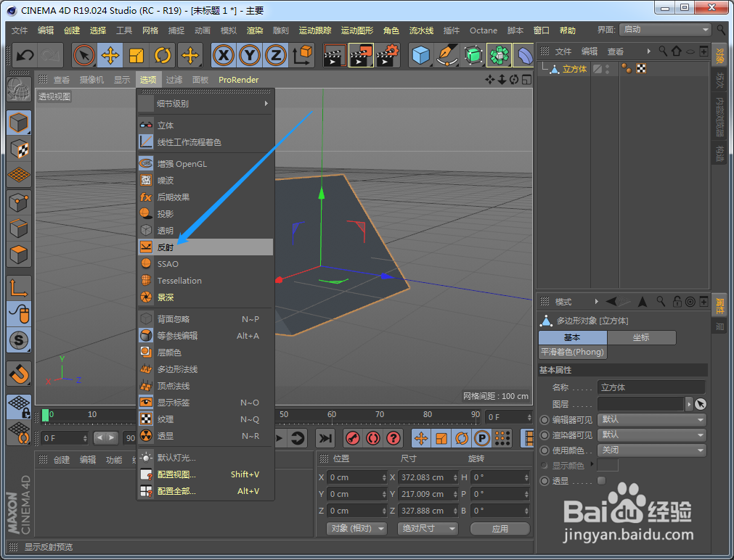Toggle the Enable Snap magnet icon
The width and height of the screenshot is (734, 560).
pos(19,374)
